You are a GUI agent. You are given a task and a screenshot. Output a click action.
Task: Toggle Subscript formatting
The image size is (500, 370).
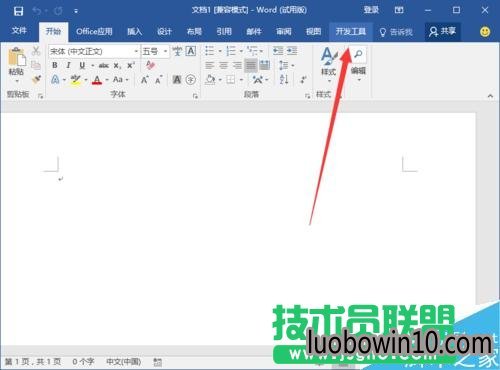117,66
